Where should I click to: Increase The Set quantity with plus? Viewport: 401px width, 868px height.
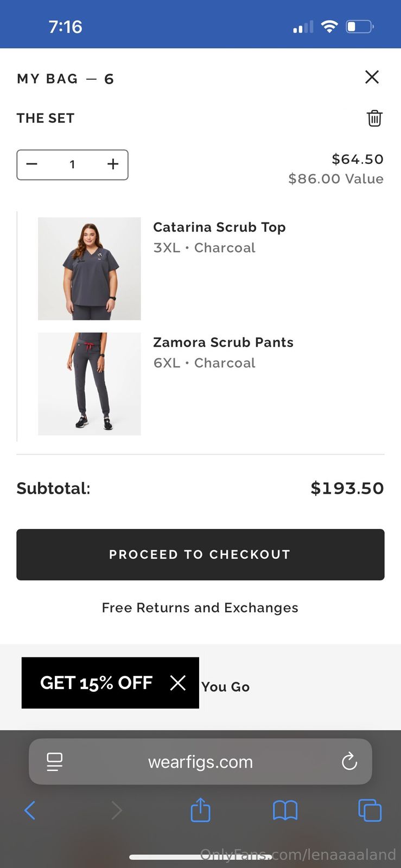tap(113, 164)
